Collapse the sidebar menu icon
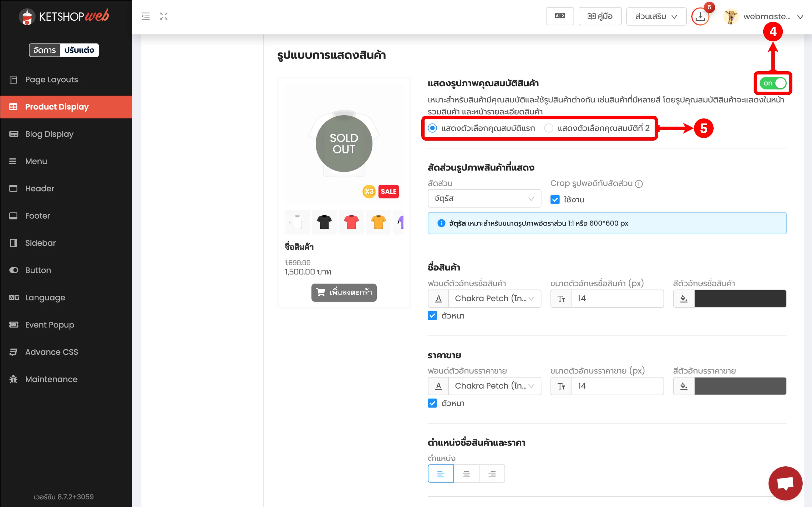812x507 pixels. pyautogui.click(x=145, y=16)
